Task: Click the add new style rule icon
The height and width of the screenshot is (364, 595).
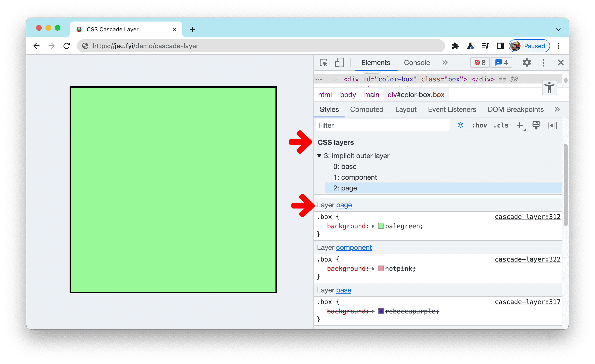Action: (520, 125)
